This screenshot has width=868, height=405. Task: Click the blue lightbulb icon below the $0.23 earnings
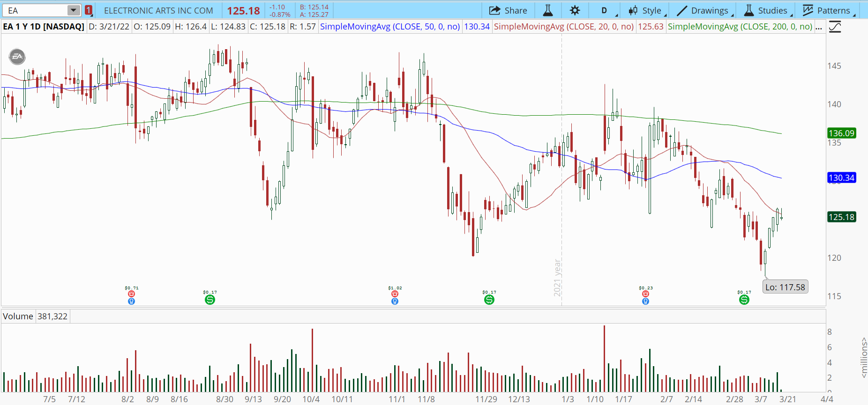click(645, 301)
